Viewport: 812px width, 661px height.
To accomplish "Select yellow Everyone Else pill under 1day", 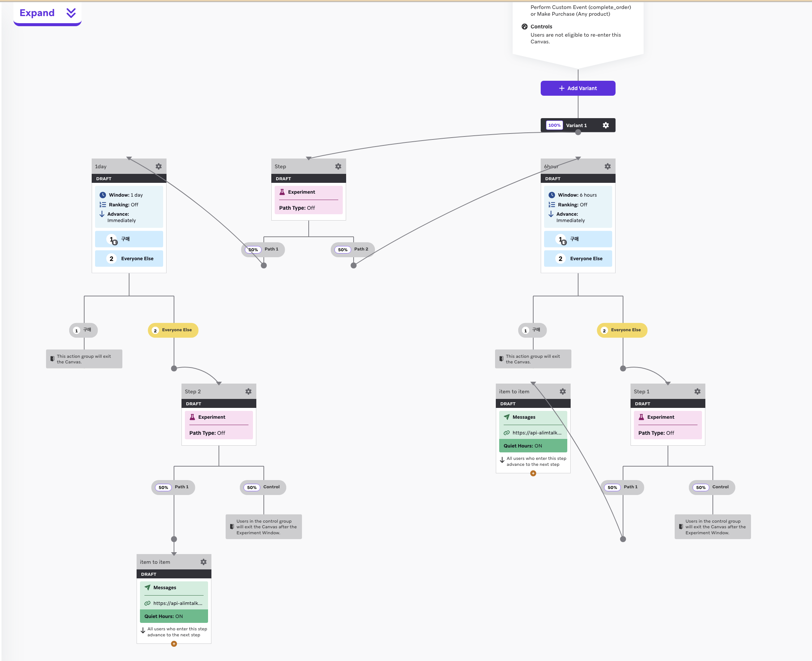I will (x=173, y=330).
